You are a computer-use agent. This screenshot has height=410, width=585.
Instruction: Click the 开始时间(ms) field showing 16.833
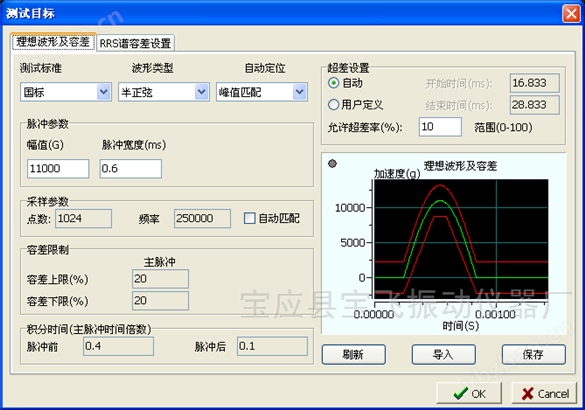pos(535,83)
